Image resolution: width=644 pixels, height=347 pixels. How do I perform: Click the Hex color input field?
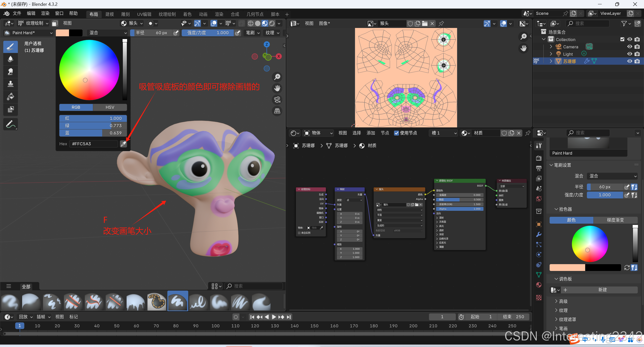[x=94, y=144]
